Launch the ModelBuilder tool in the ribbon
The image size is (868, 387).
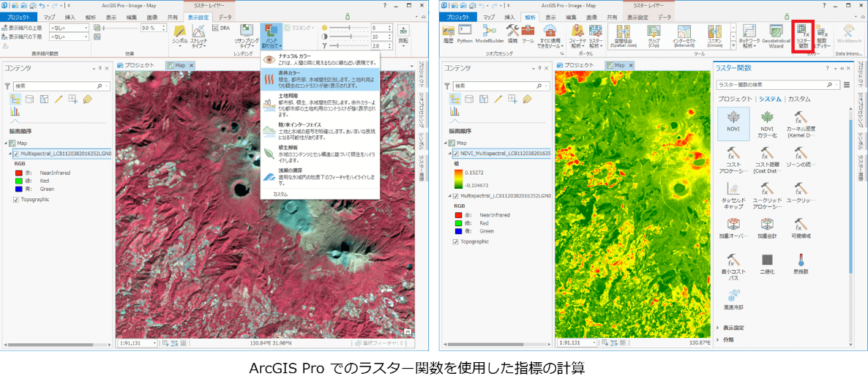click(490, 34)
